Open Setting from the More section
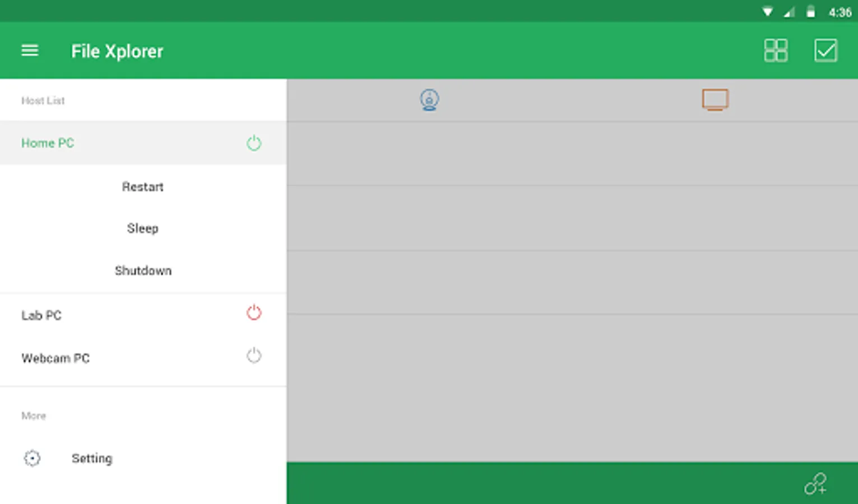The image size is (858, 504). tap(143, 458)
